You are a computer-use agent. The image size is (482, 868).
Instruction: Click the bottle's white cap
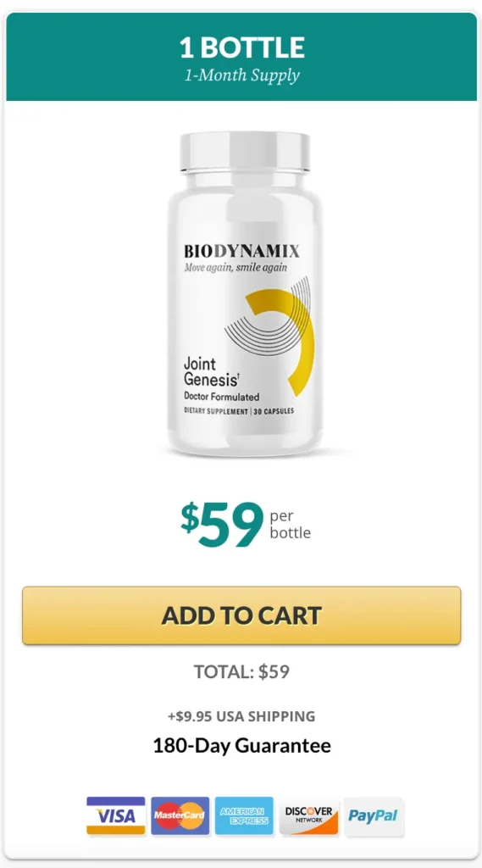pyautogui.click(x=245, y=151)
